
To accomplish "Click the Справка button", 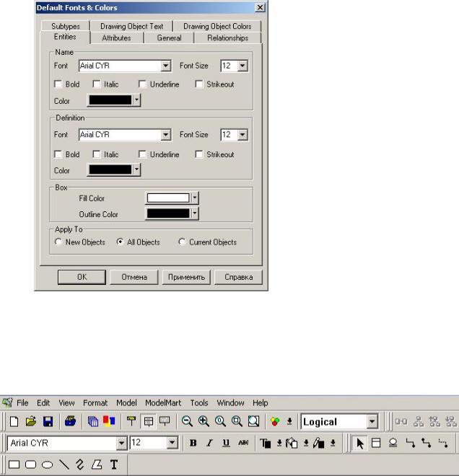I will (x=238, y=277).
